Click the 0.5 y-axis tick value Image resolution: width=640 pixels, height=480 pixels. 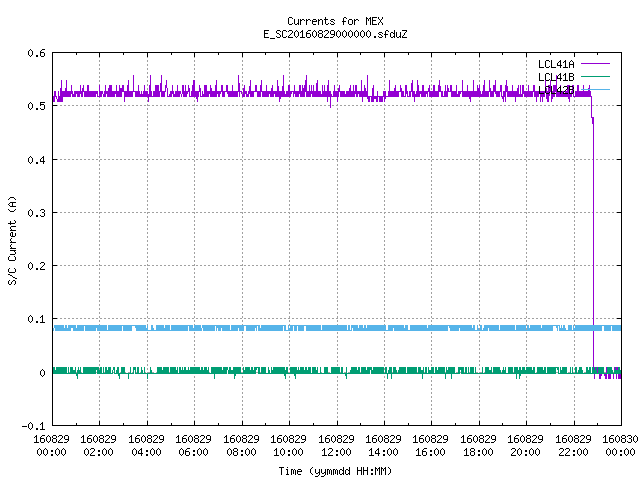[x=36, y=106]
